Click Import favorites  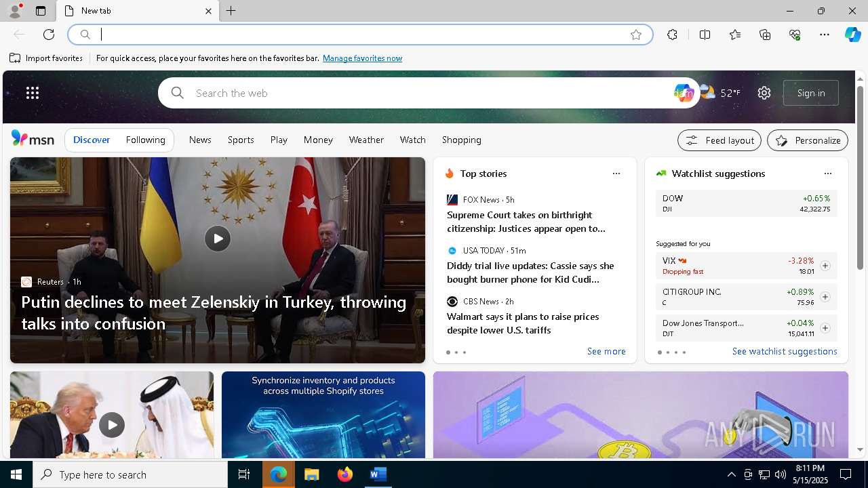click(46, 58)
